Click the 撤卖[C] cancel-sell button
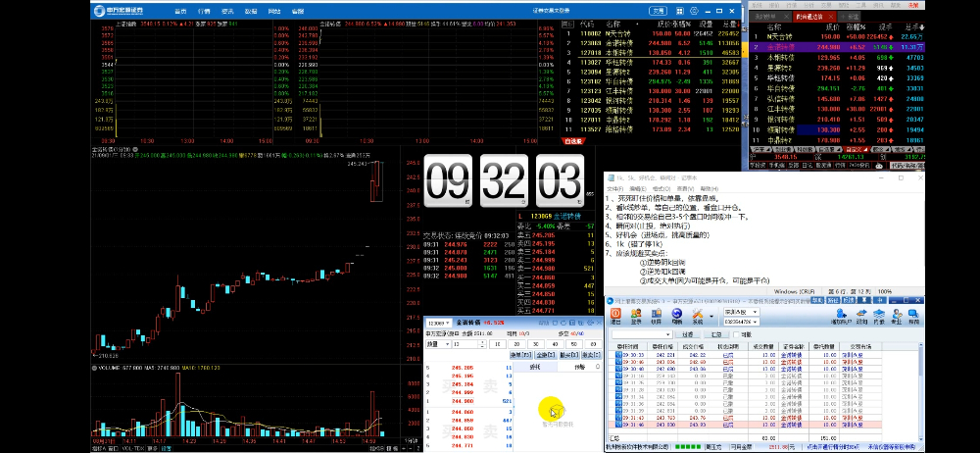 [591, 355]
